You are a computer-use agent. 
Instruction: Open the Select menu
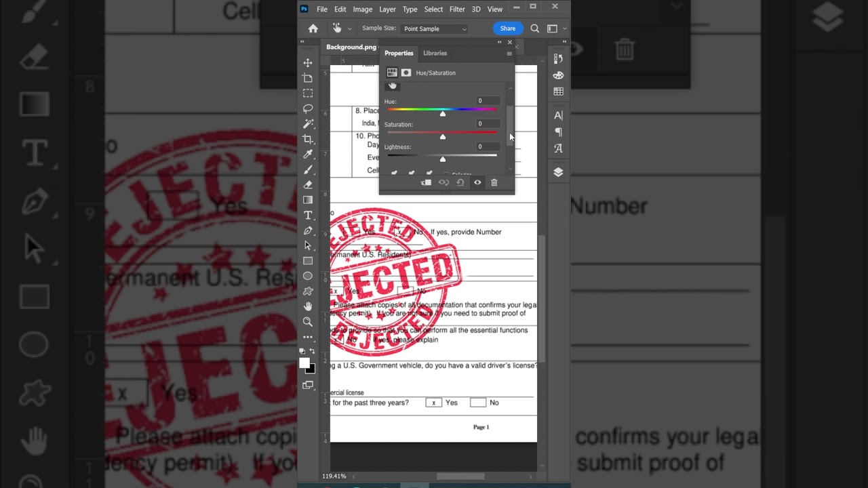pyautogui.click(x=433, y=9)
